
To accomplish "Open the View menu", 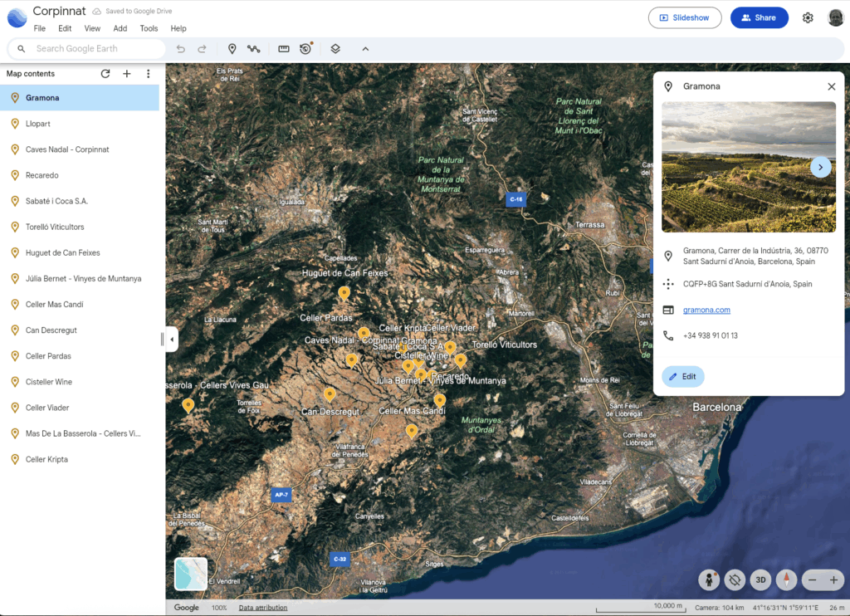I will click(x=92, y=29).
